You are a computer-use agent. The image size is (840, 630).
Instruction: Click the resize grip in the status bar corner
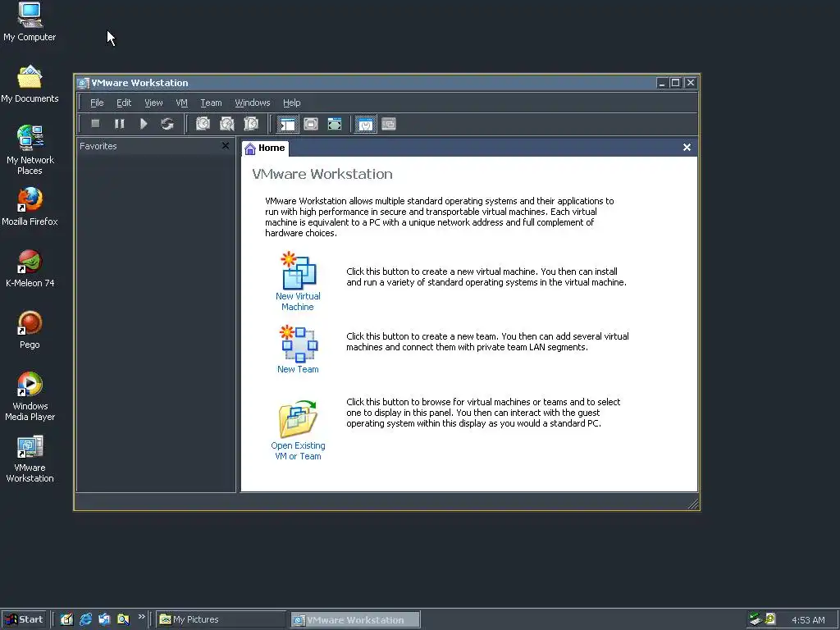coord(692,503)
